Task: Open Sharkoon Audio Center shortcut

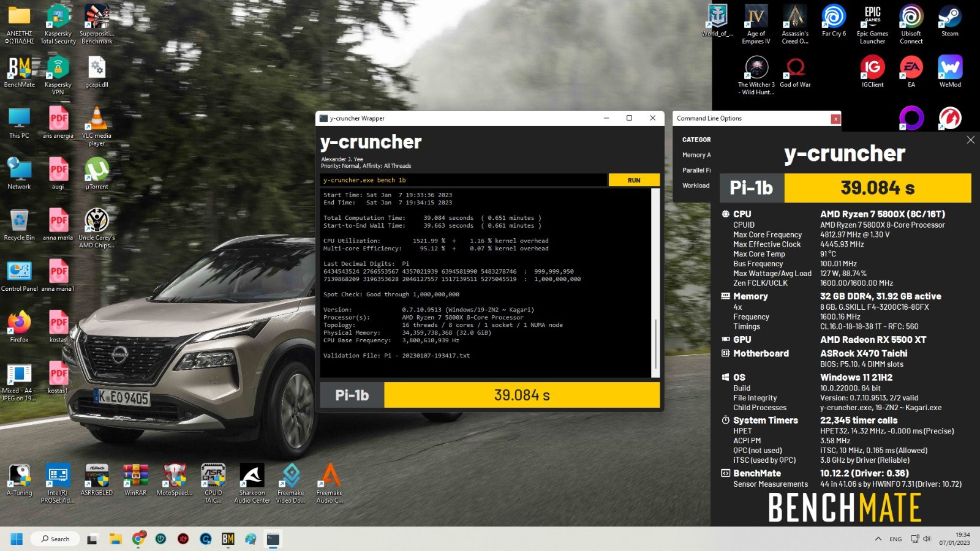Action: (252, 483)
